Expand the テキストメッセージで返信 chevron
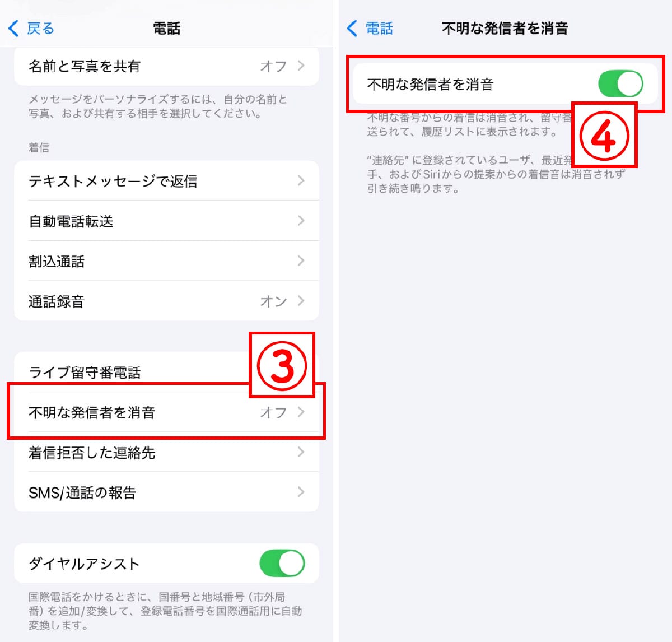 (x=301, y=180)
